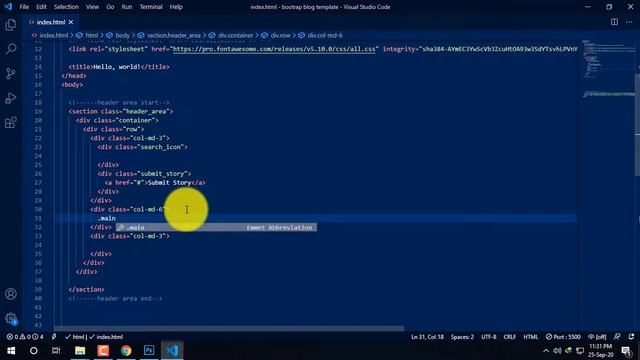Screen dimensions: 640x360
Task: Open the Help menu
Action: 176,7
